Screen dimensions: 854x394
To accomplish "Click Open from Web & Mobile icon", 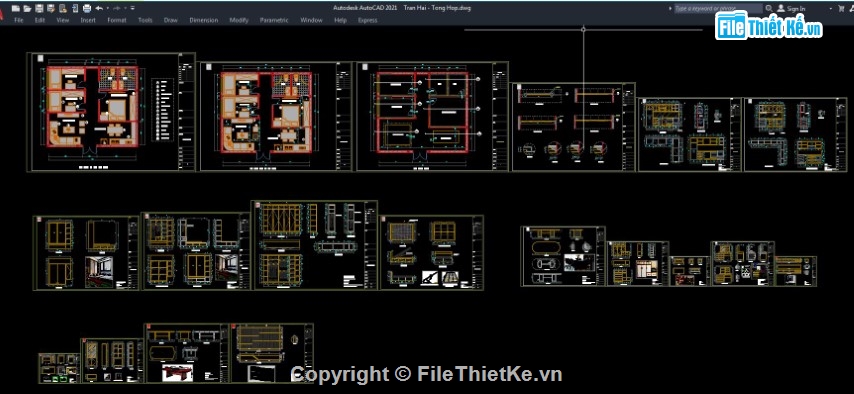I will [x=63, y=8].
